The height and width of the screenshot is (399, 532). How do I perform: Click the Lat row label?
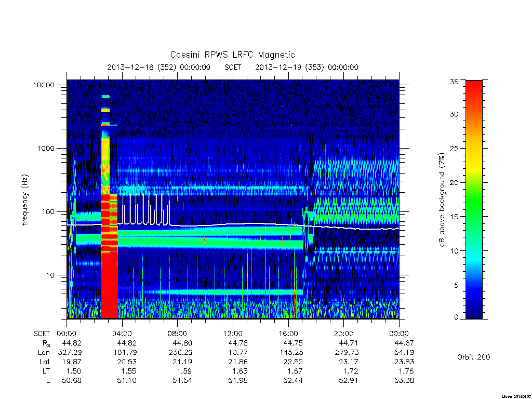coord(45,362)
